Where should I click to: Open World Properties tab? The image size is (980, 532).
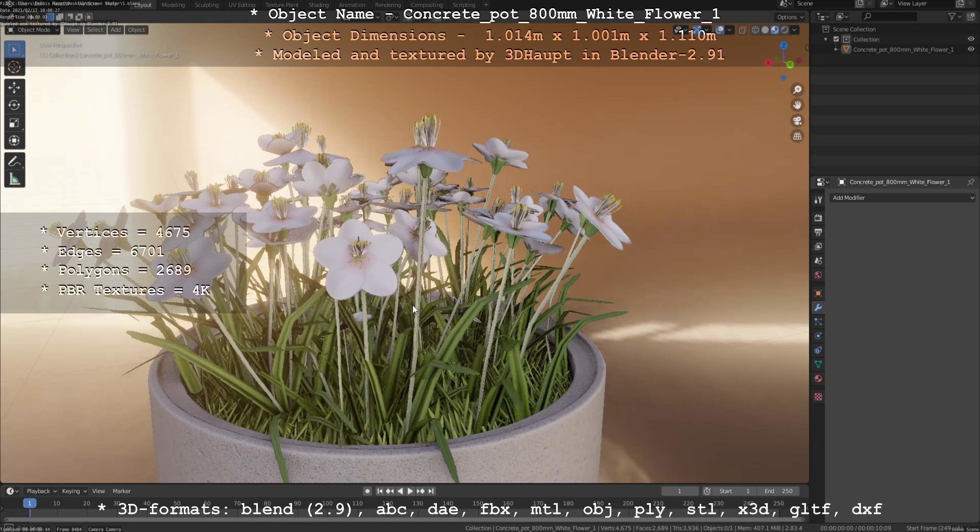tap(818, 275)
